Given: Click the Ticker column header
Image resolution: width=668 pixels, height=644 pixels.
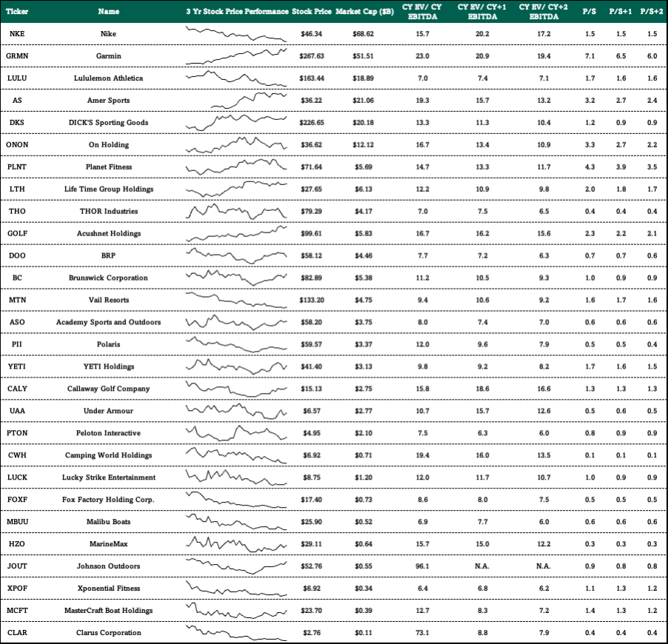Looking at the screenshot, I should click(x=17, y=12).
